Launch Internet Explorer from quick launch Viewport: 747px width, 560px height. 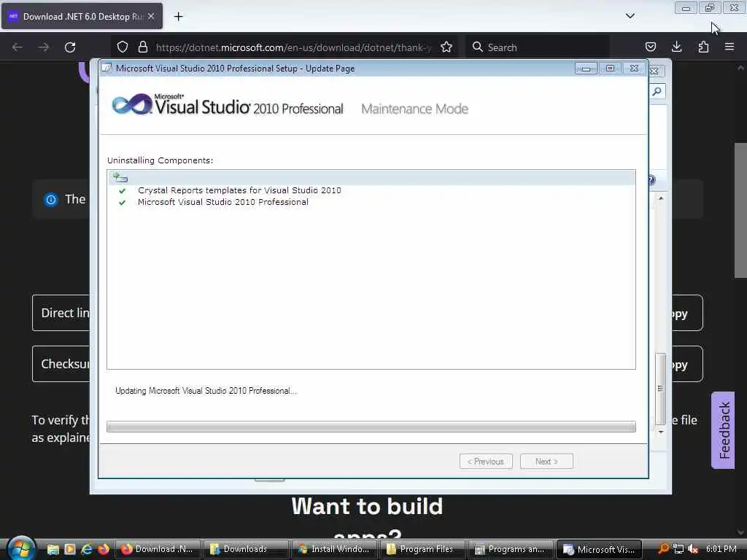(x=87, y=549)
